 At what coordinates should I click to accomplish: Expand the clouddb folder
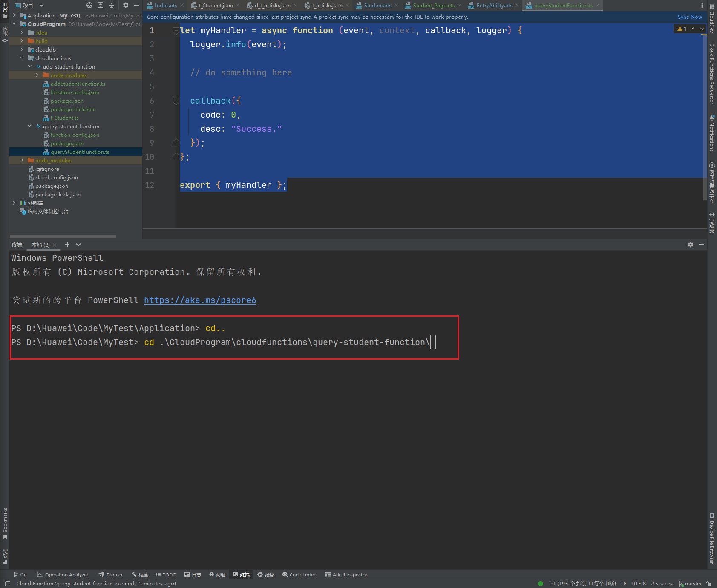click(x=22, y=49)
